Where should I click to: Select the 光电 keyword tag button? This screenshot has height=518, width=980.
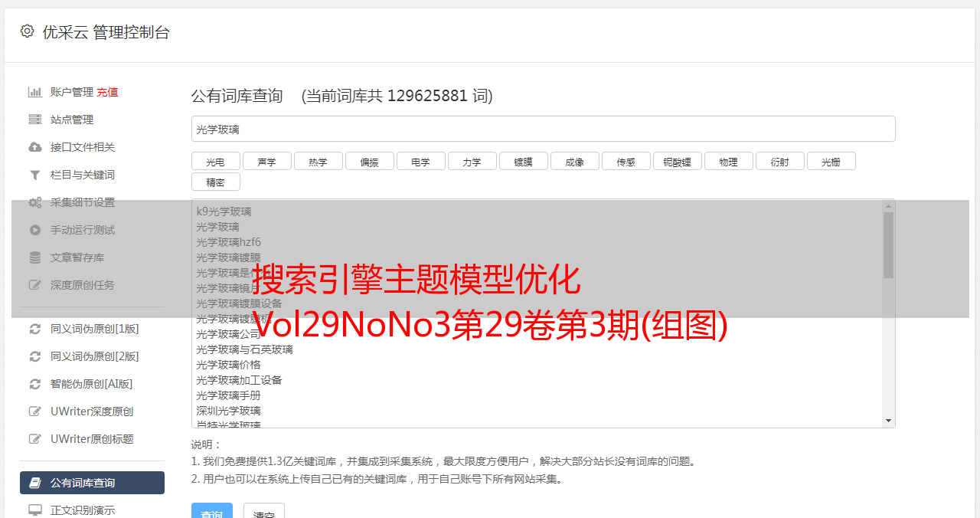click(x=216, y=161)
